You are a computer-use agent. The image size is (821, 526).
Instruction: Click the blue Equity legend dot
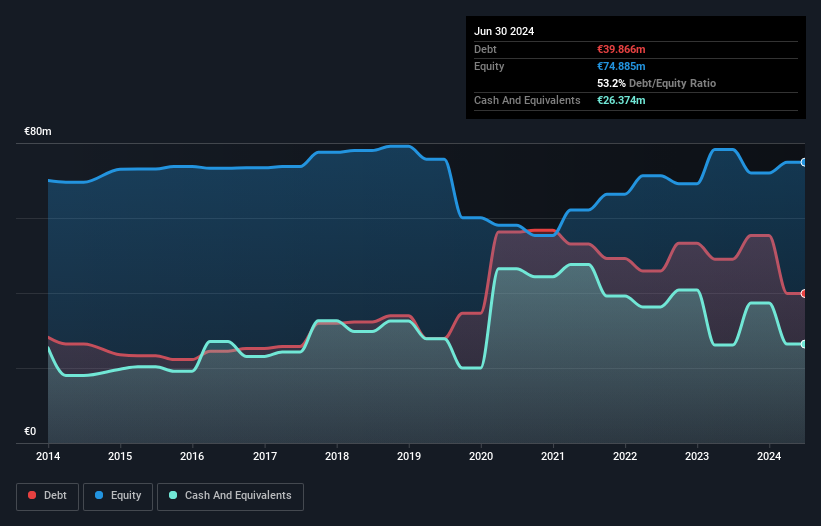(99, 495)
